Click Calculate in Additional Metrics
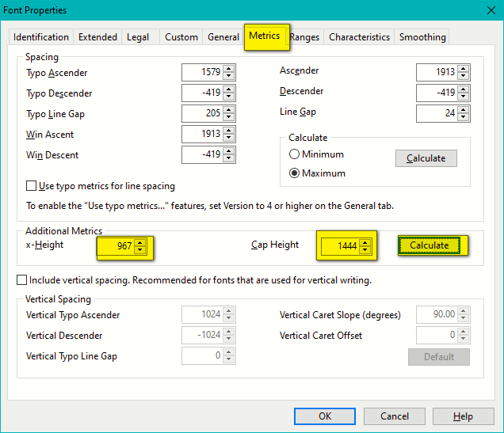This screenshot has width=504, height=433. (x=429, y=245)
